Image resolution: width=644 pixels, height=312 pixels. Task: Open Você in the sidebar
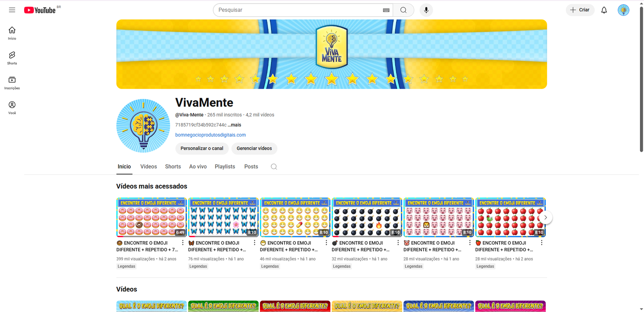click(12, 108)
